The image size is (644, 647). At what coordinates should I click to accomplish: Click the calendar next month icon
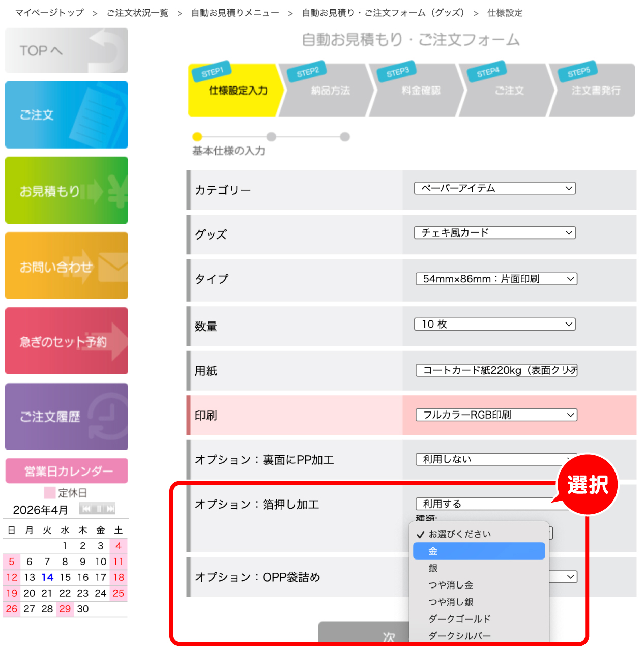tap(110, 509)
